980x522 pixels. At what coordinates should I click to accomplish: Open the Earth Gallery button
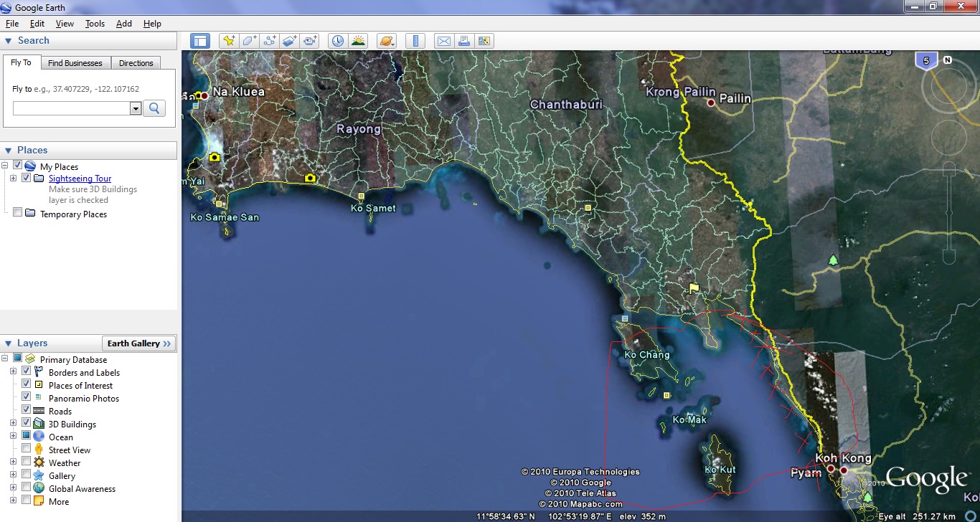pyautogui.click(x=139, y=343)
